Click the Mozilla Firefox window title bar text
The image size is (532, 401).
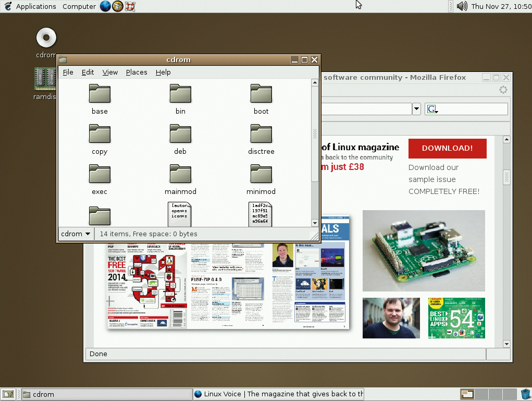point(394,77)
